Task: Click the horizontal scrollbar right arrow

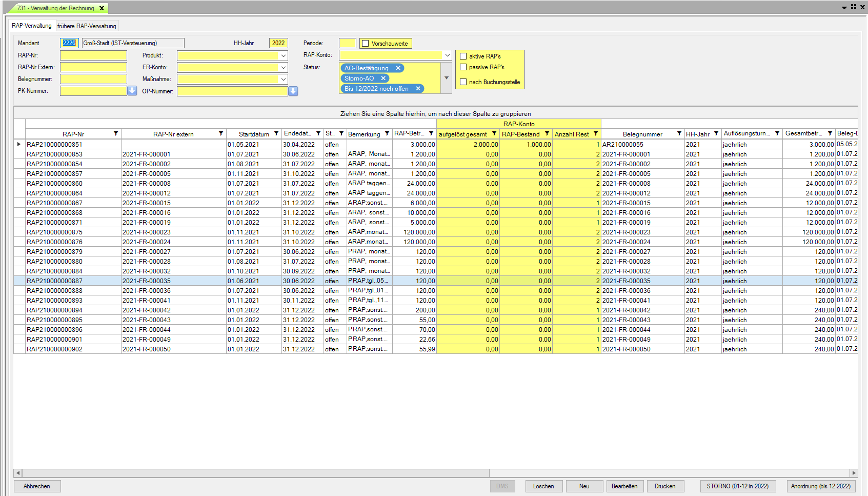Action: [854, 473]
